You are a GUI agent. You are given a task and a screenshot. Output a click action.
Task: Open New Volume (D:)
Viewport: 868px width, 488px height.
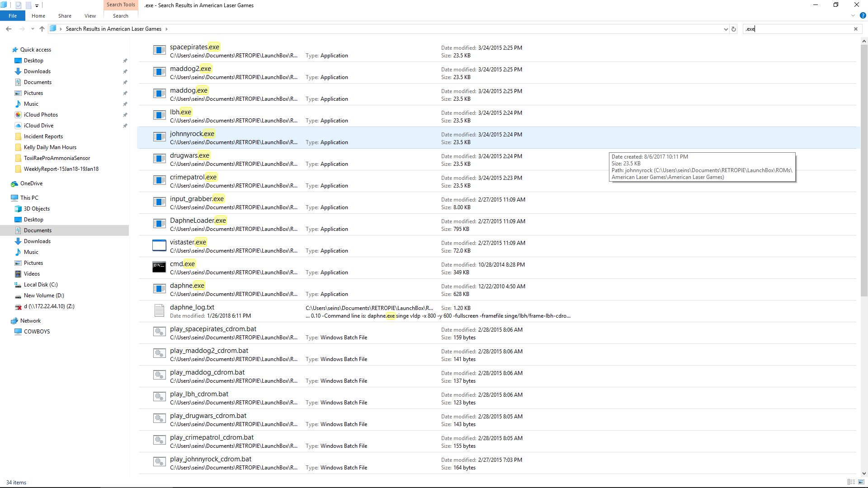coord(44,296)
